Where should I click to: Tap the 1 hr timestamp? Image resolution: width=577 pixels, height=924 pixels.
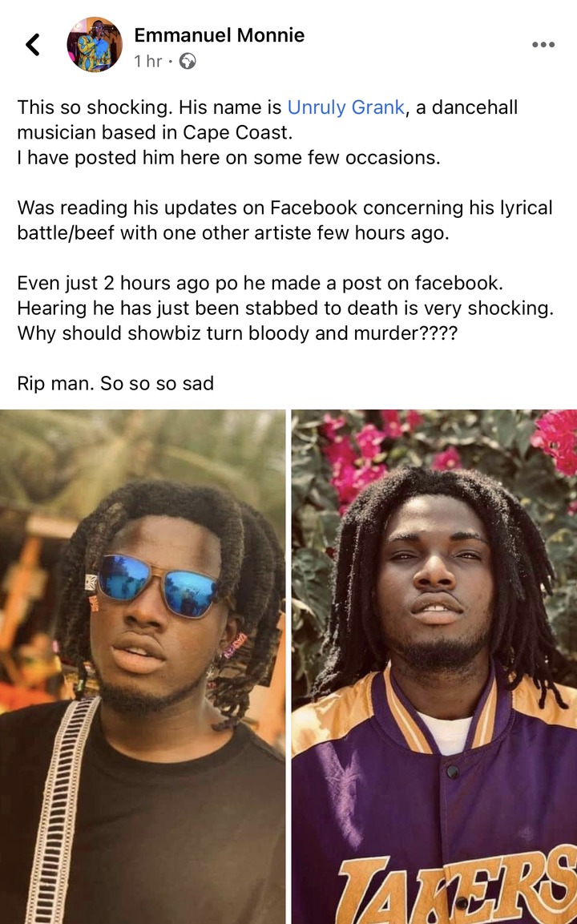coord(148,61)
